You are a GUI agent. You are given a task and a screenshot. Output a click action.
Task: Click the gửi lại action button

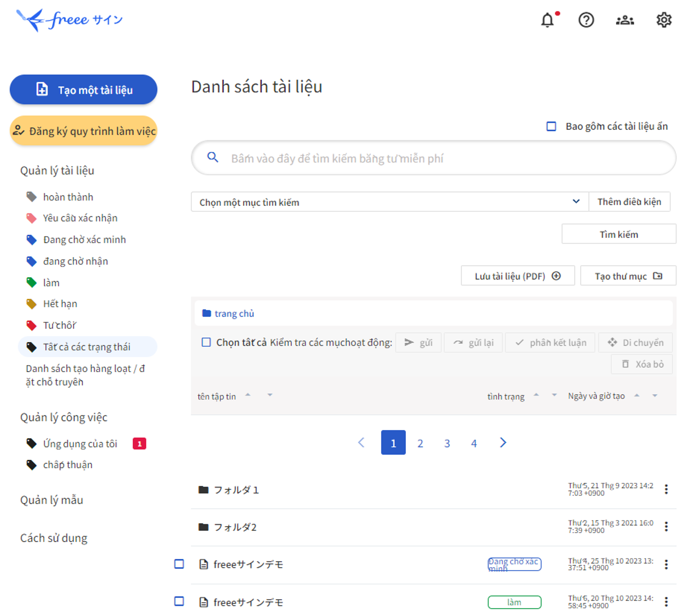click(473, 343)
